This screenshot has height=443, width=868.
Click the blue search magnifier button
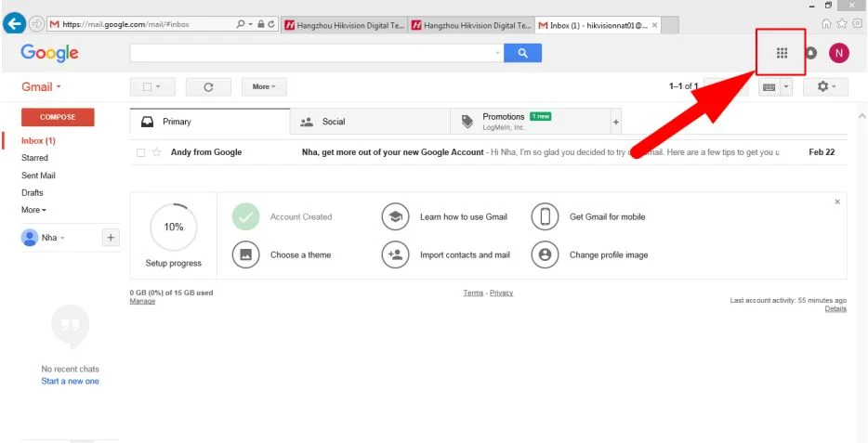click(522, 53)
